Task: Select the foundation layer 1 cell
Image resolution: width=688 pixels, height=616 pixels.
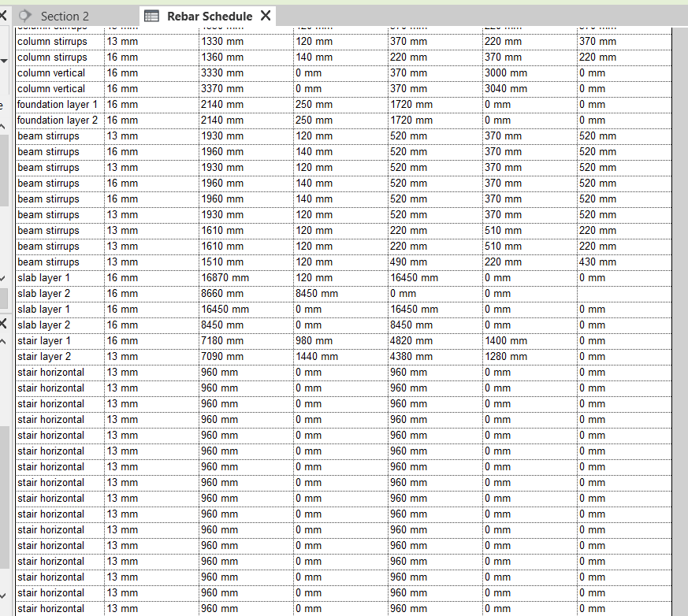Action: (58, 105)
